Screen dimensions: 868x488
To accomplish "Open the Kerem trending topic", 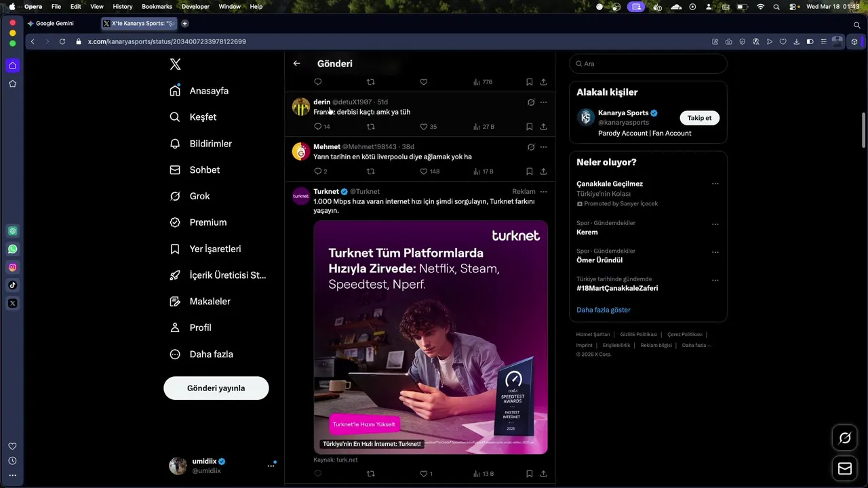I will [x=587, y=232].
